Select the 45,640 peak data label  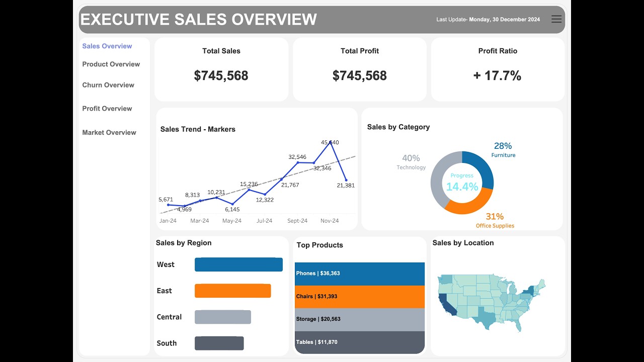[330, 142]
